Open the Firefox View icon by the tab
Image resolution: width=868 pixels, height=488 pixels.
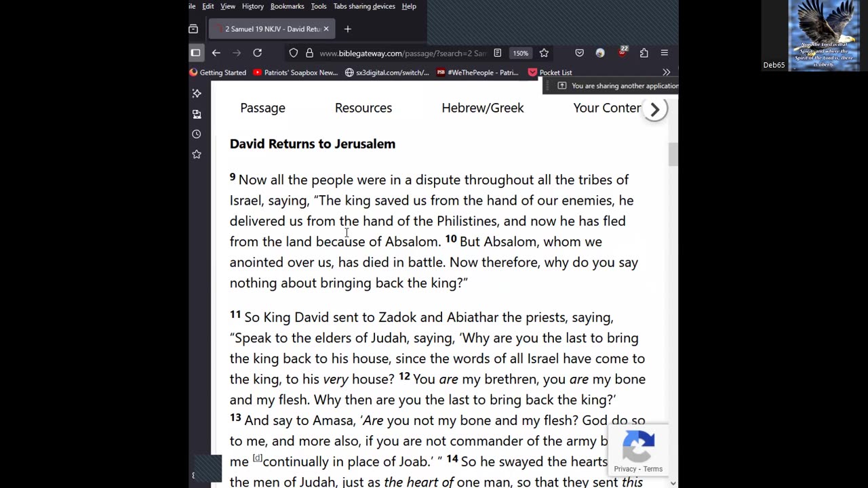193,29
